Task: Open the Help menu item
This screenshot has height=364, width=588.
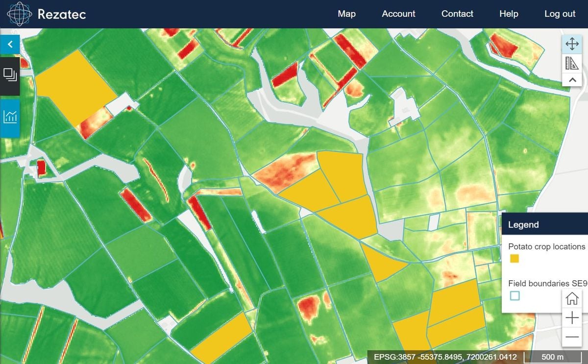Action: click(509, 14)
